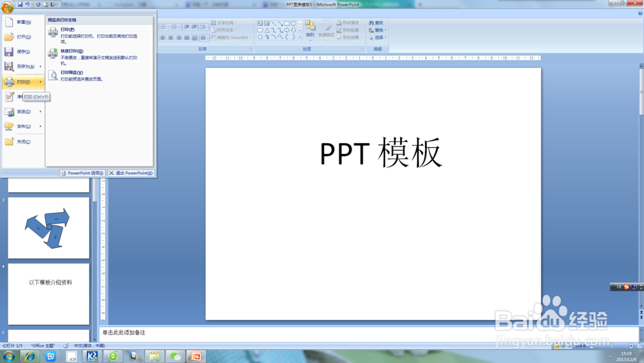
Task: Click the 查找 find button
Action: point(376,23)
